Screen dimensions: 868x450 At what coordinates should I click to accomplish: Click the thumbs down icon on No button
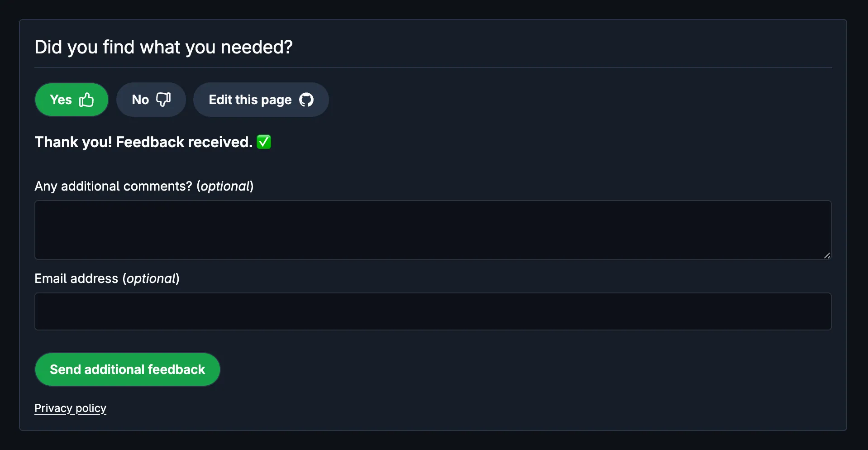coord(162,99)
